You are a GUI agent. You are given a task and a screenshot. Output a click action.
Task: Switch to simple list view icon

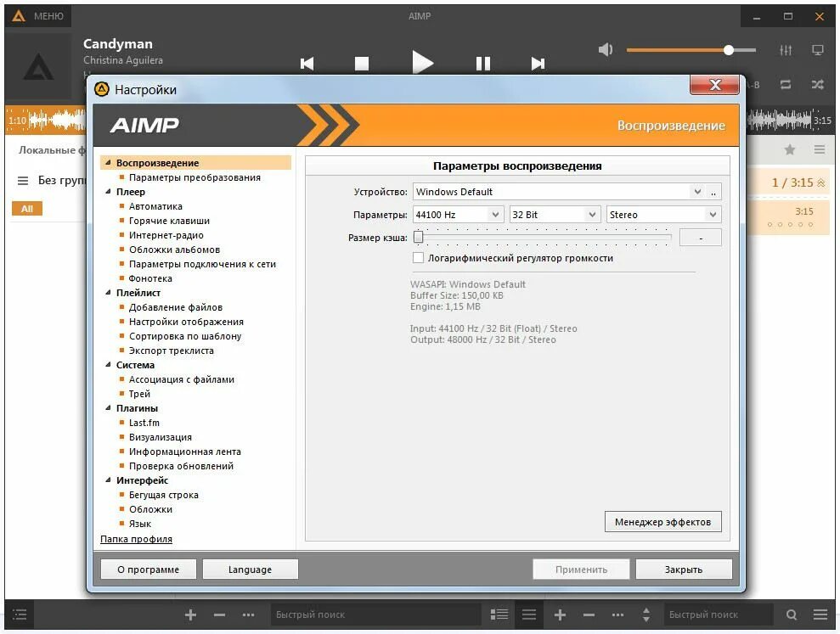[x=529, y=614]
